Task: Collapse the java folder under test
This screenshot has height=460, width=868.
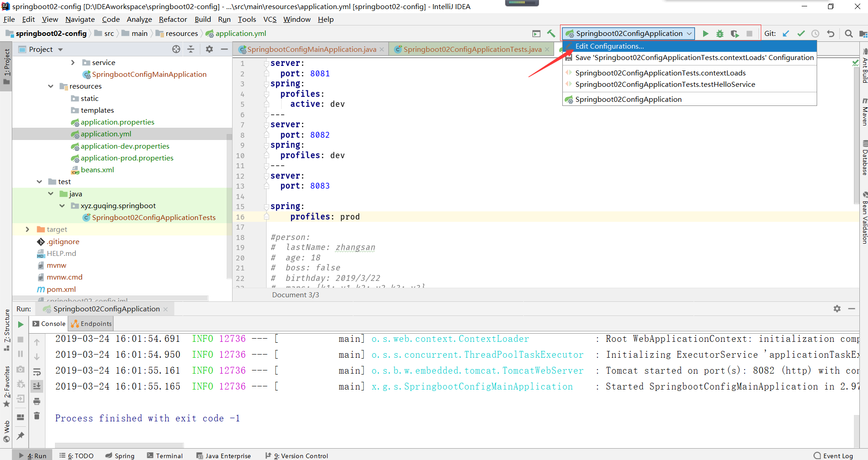Action: point(50,194)
